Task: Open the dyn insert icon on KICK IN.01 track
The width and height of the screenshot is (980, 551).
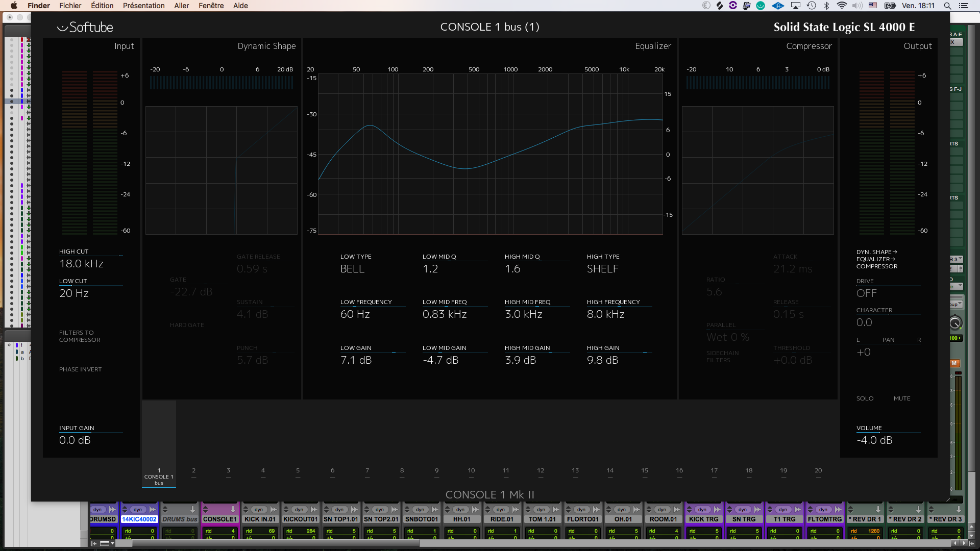Action: tap(260, 509)
